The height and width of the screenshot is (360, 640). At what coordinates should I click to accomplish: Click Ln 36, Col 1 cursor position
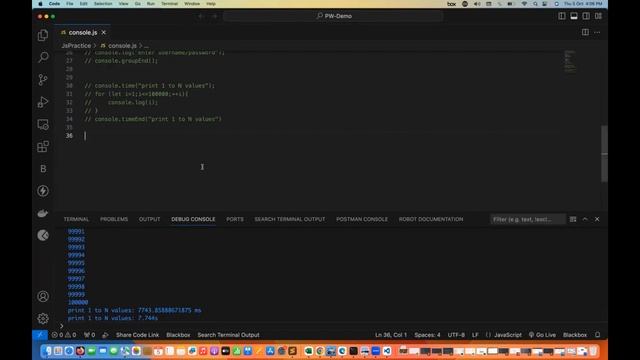pos(391,335)
